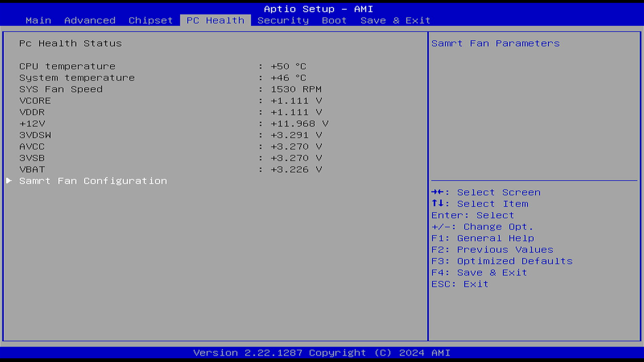The height and width of the screenshot is (362, 644).
Task: Click the SYS Fan Speed value
Action: [296, 89]
